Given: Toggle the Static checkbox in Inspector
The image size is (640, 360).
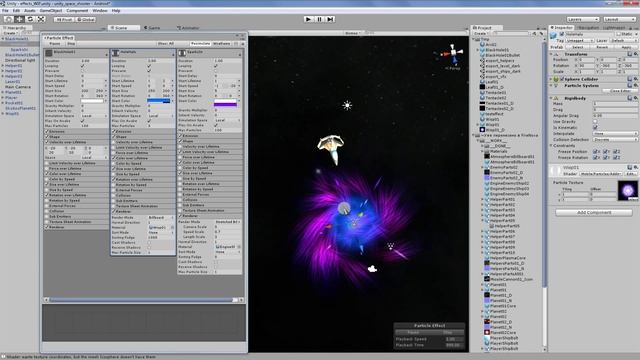Looking at the screenshot, I should (619, 34).
